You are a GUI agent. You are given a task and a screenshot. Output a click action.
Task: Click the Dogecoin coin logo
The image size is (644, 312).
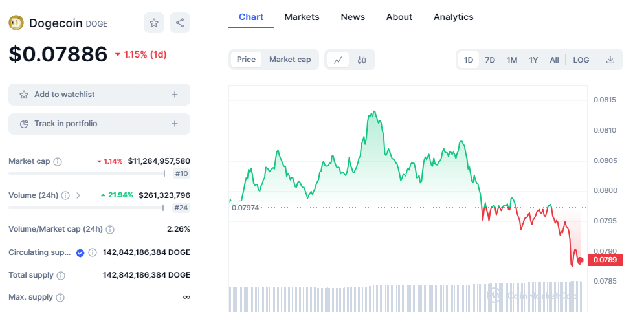16,23
